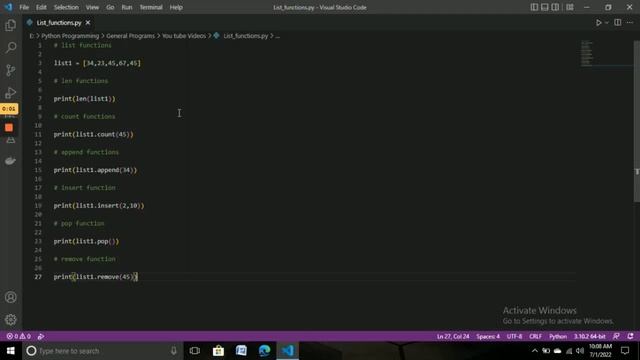Open the Manage gear icon
The width and height of the screenshot is (640, 360).
(x=11, y=320)
